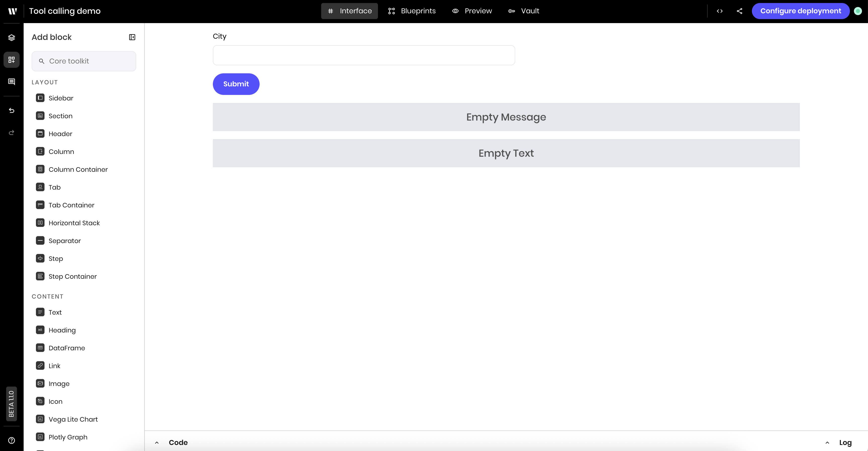The height and width of the screenshot is (451, 868).
Task: Click the undo arrow icon
Action: (12, 110)
